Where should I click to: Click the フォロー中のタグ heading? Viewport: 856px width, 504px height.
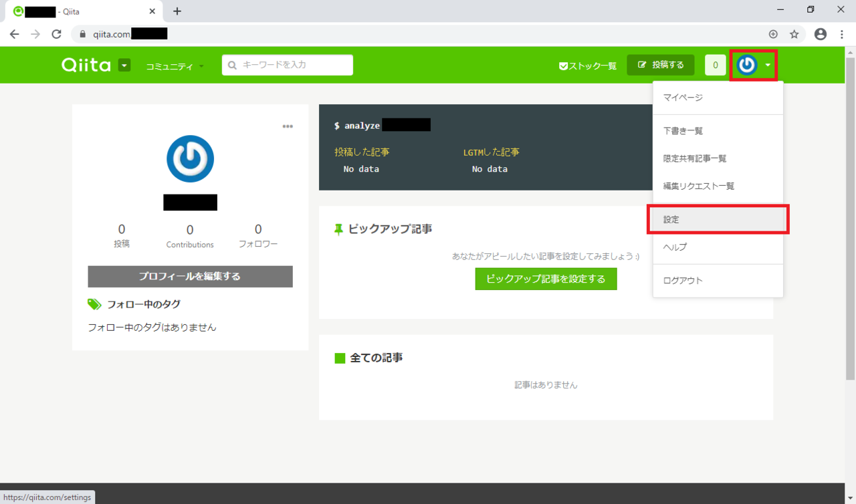tap(144, 304)
